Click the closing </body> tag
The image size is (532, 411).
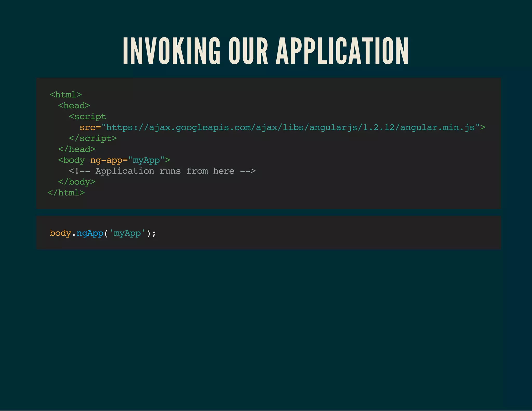pos(77,182)
